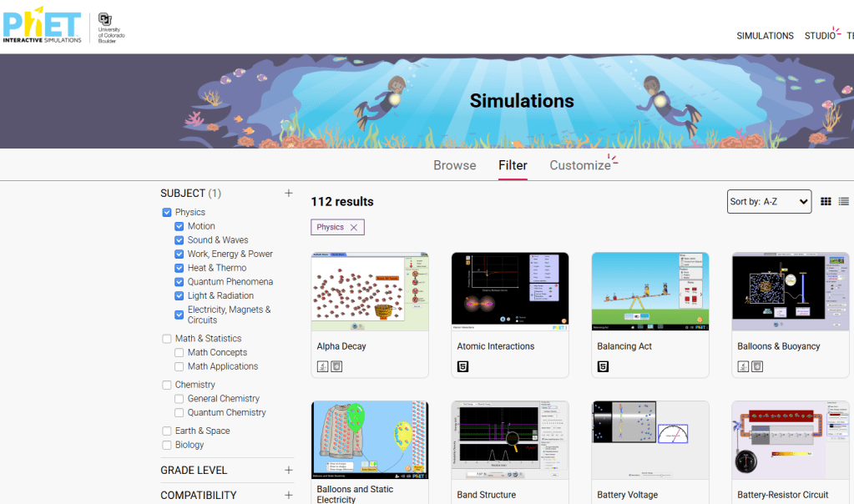Expand the Grade Level filter section
The image size is (854, 504).
tap(289, 470)
